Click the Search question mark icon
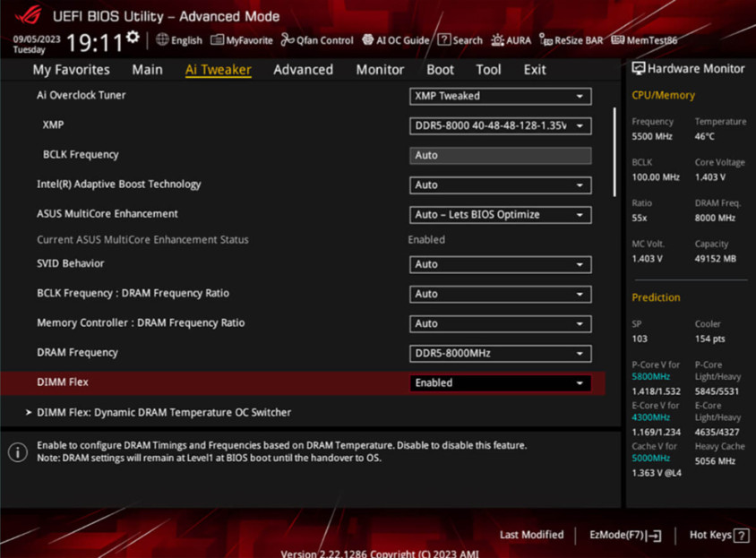756x558 pixels. (443, 39)
